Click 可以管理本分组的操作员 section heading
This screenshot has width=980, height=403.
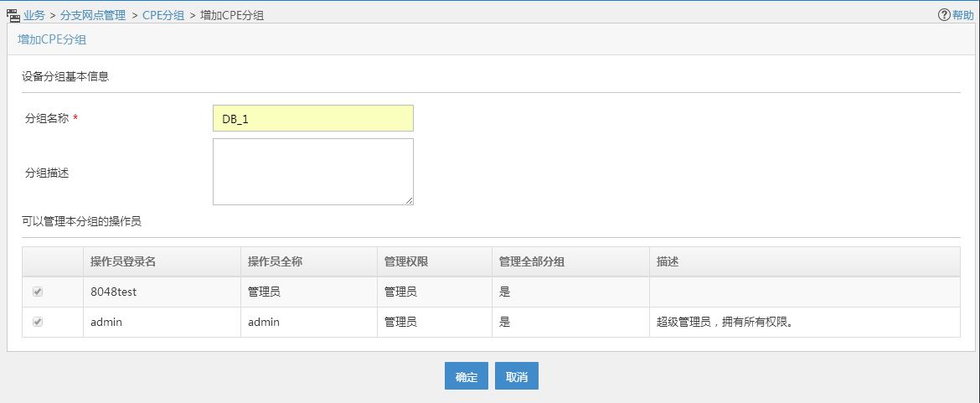click(81, 222)
